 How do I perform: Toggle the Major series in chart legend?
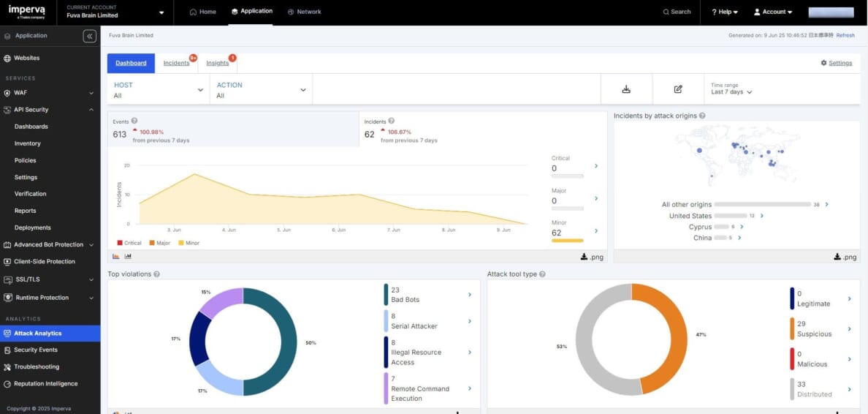click(x=160, y=243)
